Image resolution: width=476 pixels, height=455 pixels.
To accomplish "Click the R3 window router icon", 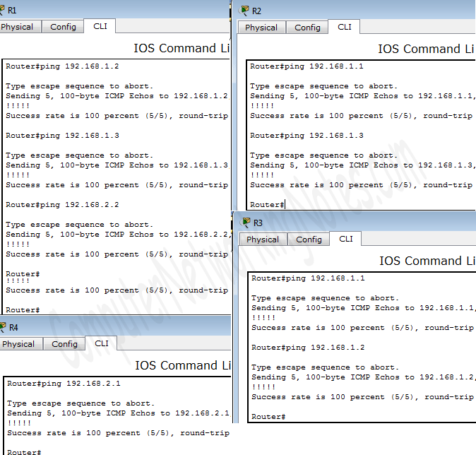I will click(x=245, y=223).
